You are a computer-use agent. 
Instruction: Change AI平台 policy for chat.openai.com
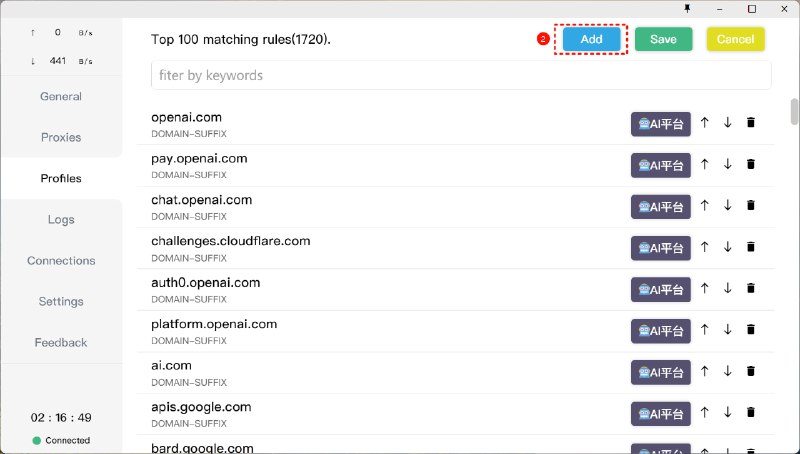coord(660,206)
